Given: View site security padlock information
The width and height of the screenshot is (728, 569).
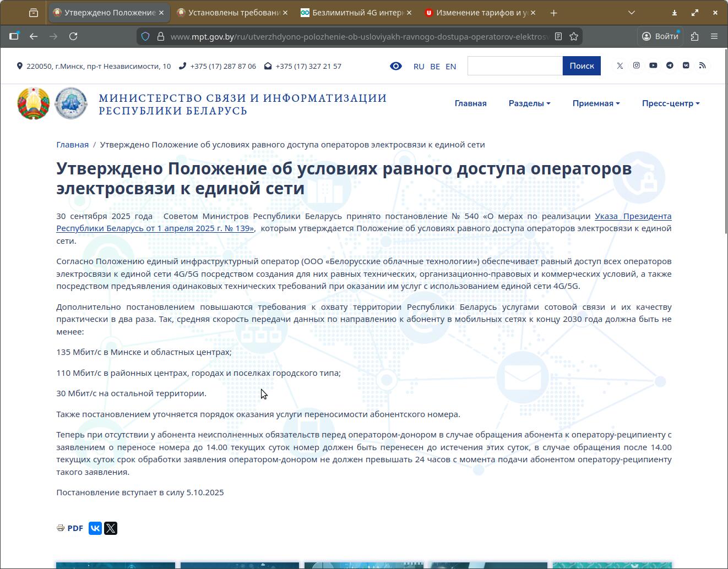Looking at the screenshot, I should point(161,36).
